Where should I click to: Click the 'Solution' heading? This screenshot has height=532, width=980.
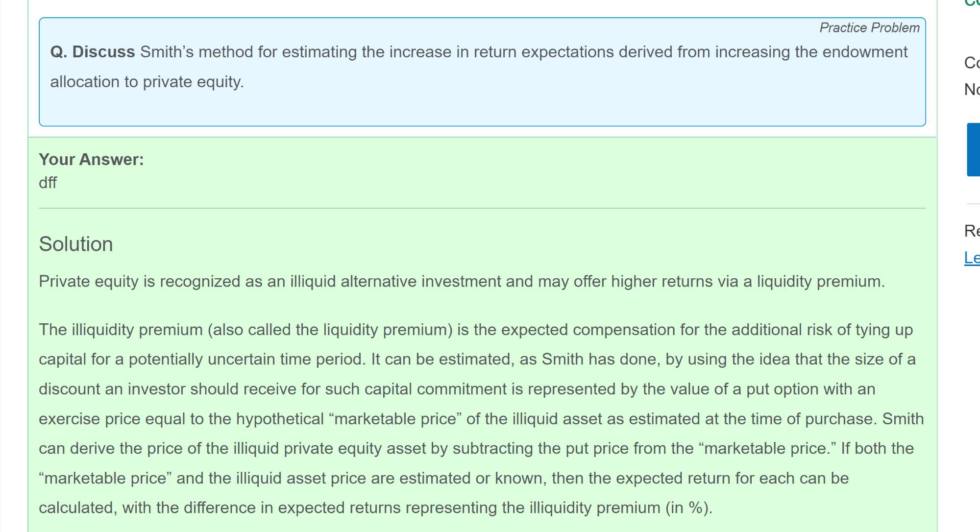(76, 244)
